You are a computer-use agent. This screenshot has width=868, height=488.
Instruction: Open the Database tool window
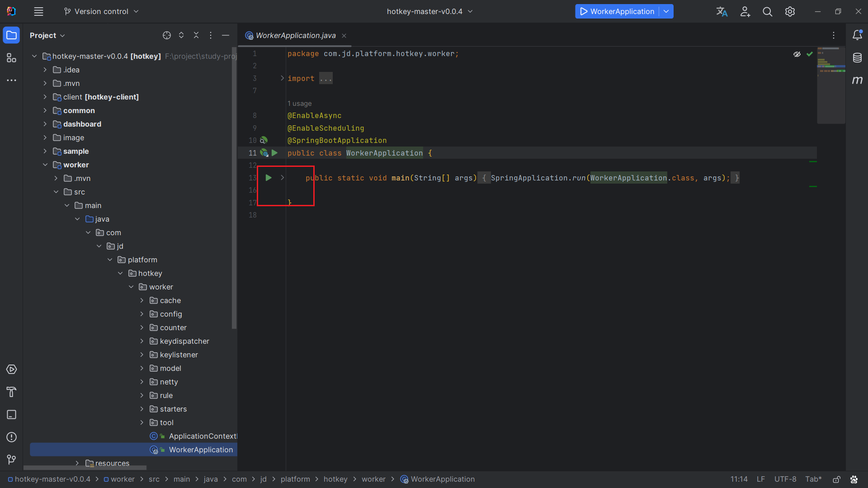(857, 57)
